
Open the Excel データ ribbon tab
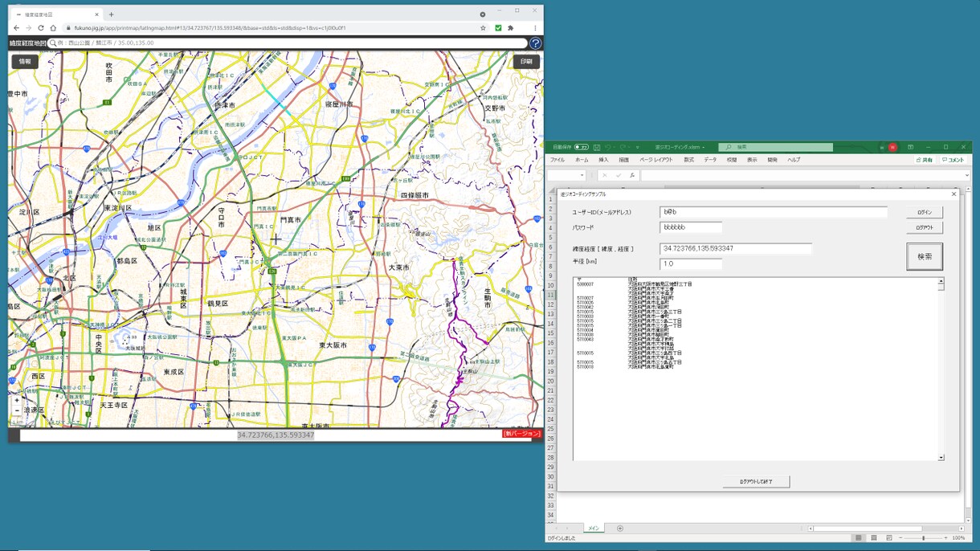point(710,160)
